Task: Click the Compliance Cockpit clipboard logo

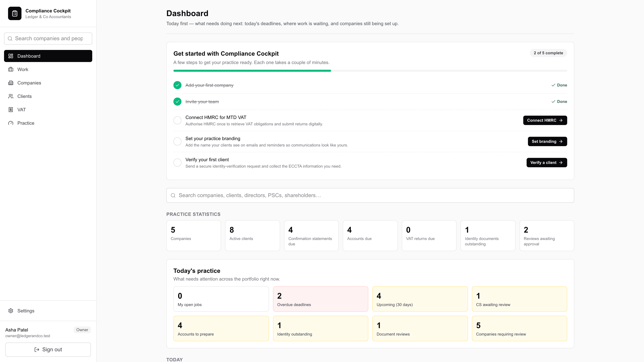Action: click(14, 13)
